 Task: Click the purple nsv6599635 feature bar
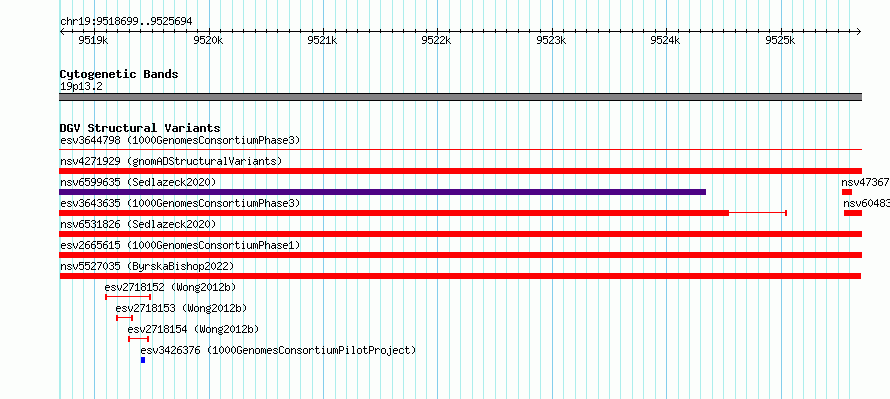pos(383,192)
